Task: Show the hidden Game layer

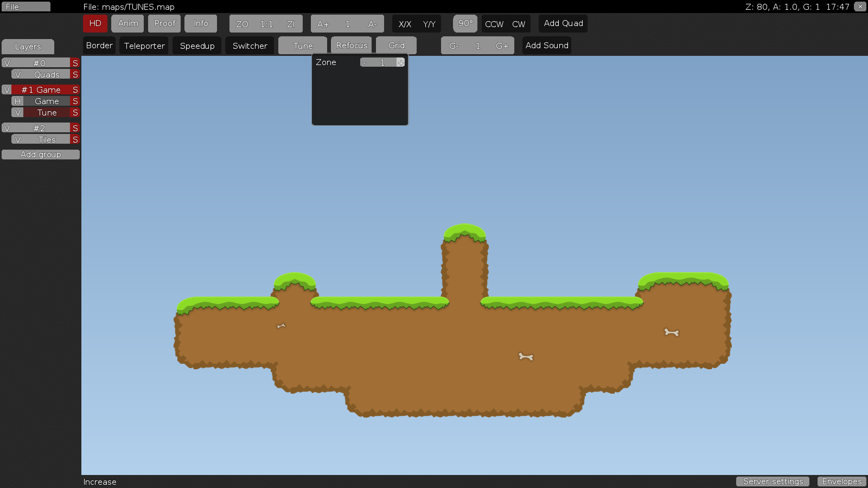Action: (17, 101)
